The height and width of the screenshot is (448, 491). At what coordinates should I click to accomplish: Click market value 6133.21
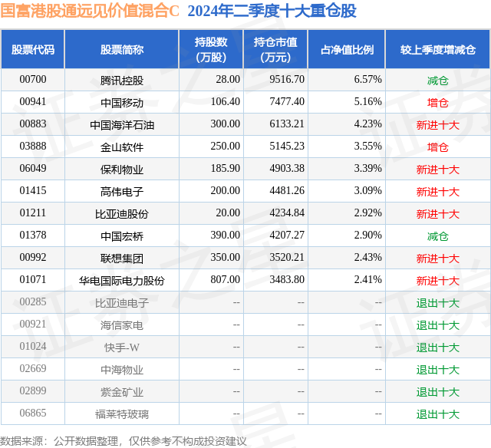[287, 124]
